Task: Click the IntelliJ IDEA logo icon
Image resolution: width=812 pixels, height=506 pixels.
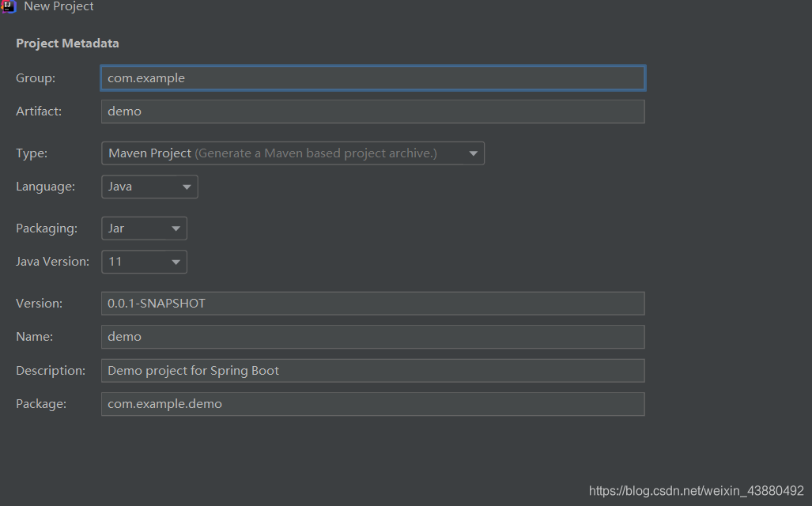Action: coord(9,7)
